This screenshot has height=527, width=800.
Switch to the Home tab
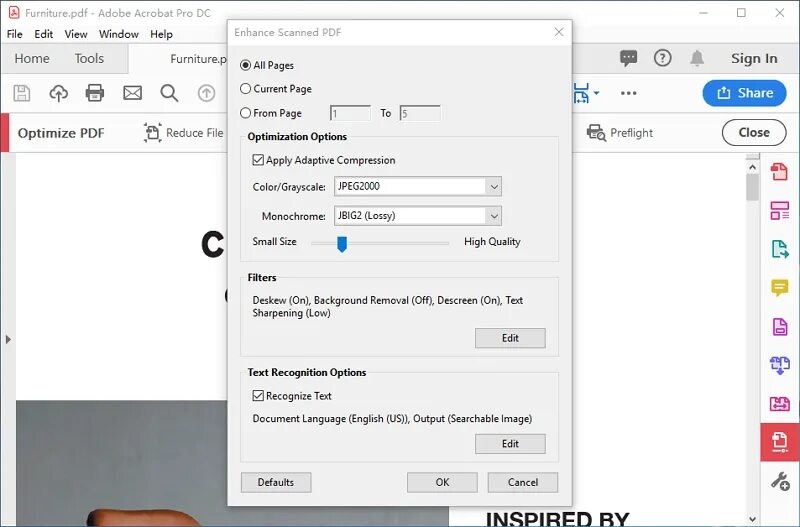click(32, 59)
